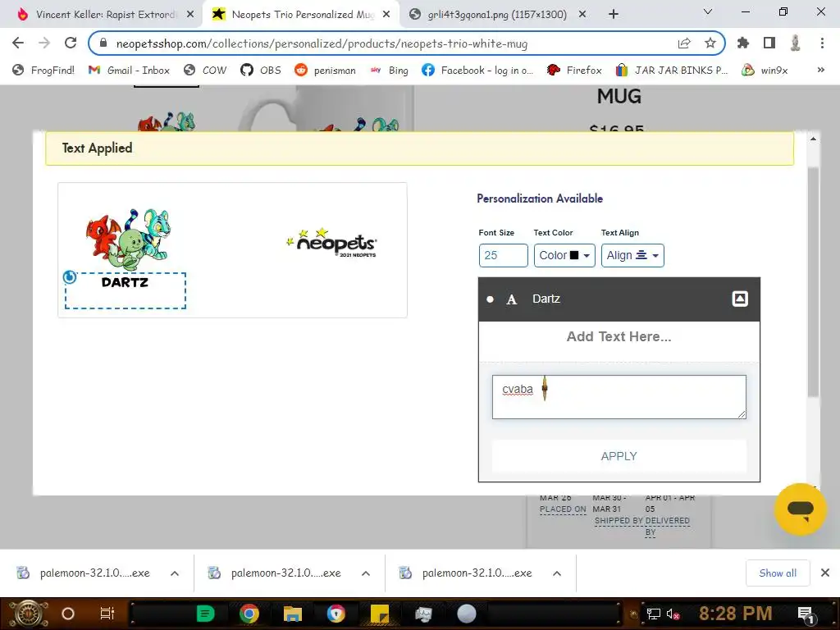
Task: Open the OBS bookmark
Action: coord(261,71)
